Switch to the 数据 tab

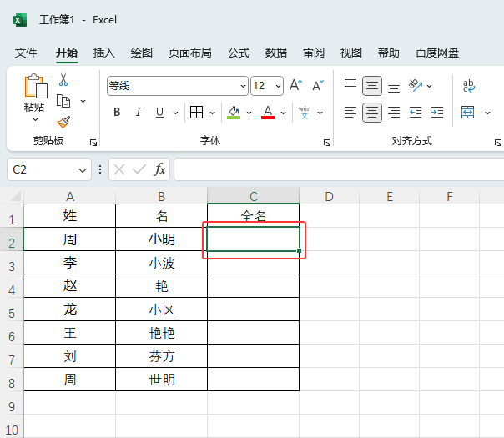276,53
